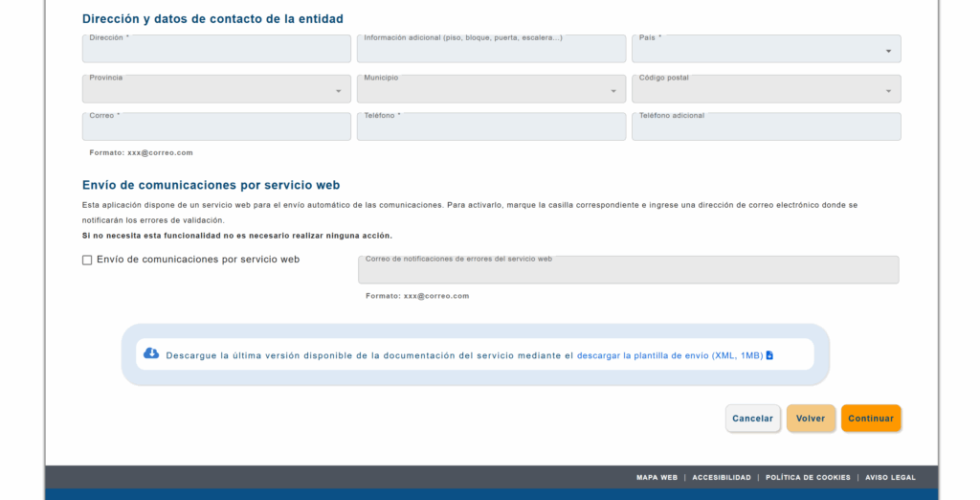The height and width of the screenshot is (500, 980).
Task: Open the Código postal dropdown
Action: tap(766, 90)
